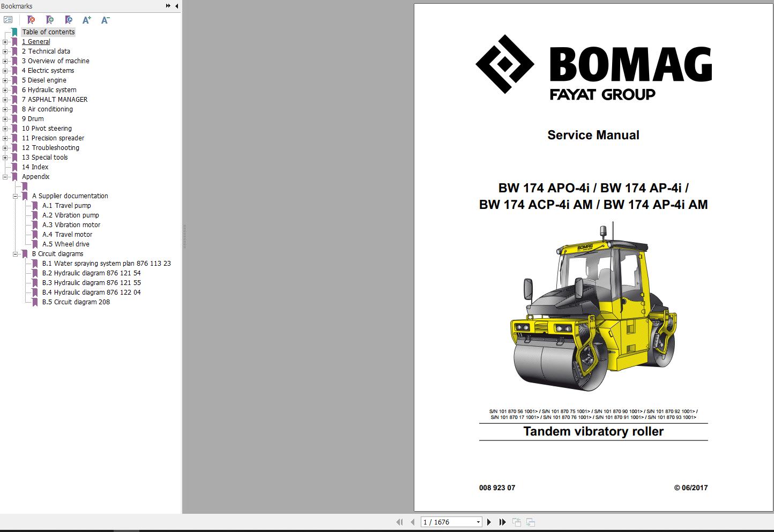This screenshot has height=532, width=774.
Task: Expand the 1 General bookmark
Action: tap(5, 42)
